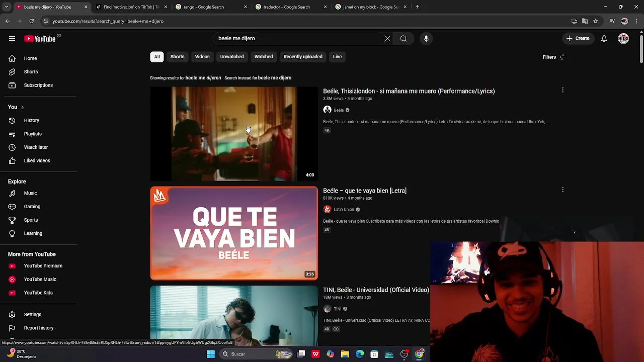644x362 pixels.
Task: Click the YouTube logo
Action: point(40,39)
